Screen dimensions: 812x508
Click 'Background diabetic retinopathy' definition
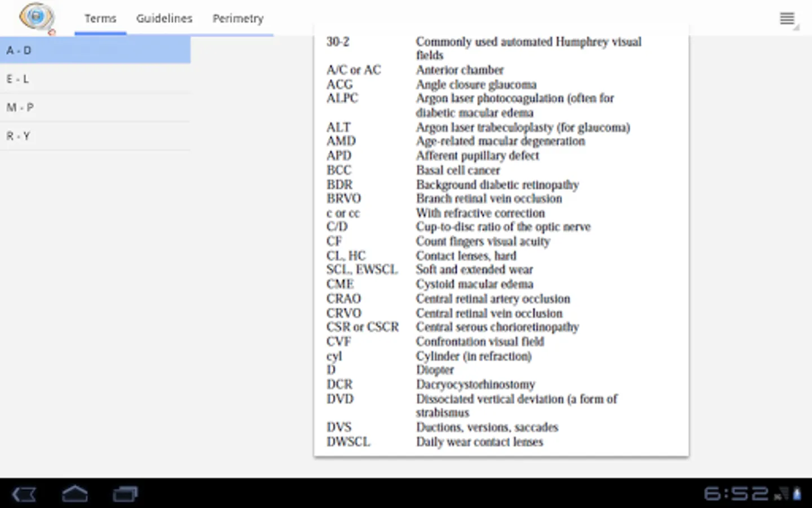497,185
